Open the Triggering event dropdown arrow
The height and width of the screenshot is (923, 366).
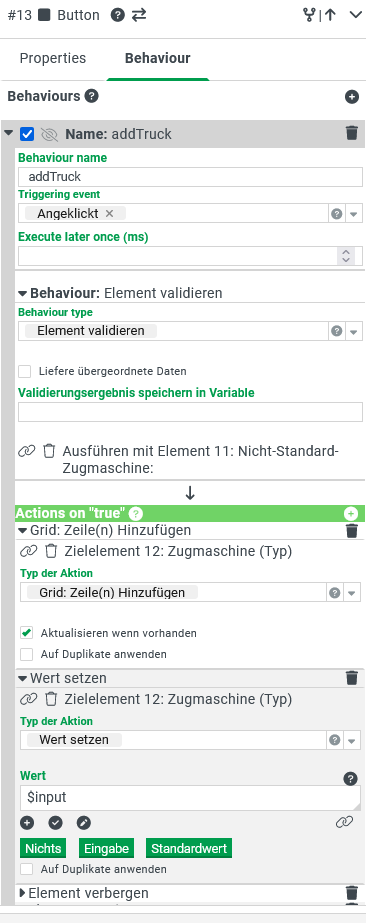[353, 214]
